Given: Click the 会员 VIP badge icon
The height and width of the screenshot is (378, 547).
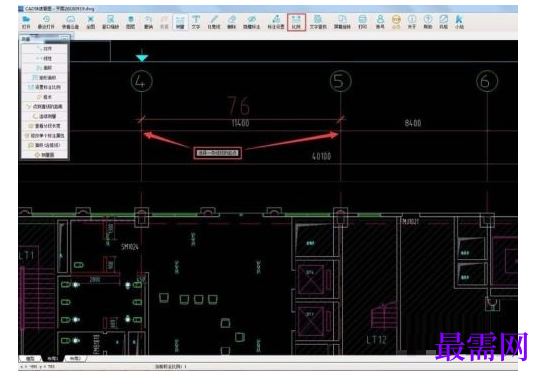Looking at the screenshot, I should point(396,22).
